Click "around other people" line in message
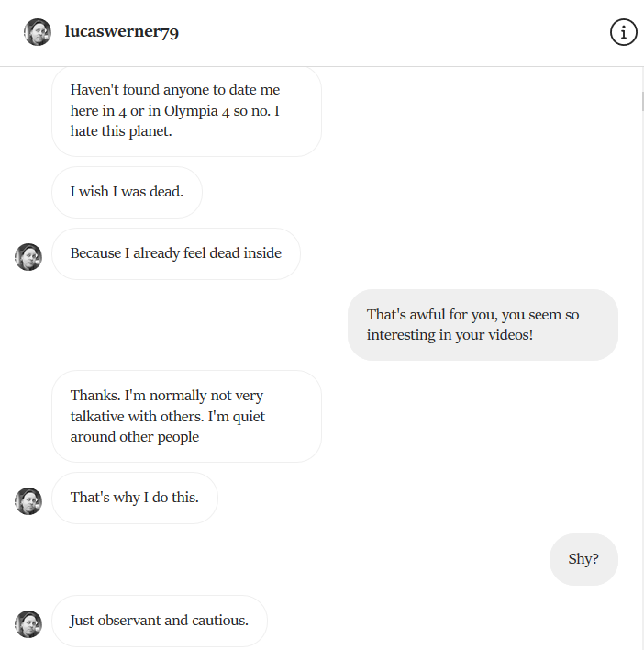The width and height of the screenshot is (644, 650). coord(135,437)
